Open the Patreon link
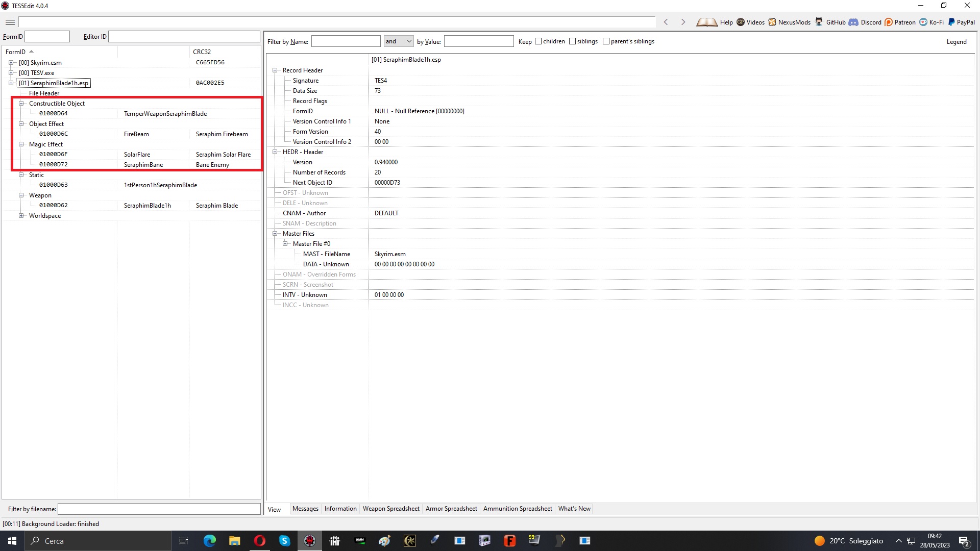 click(x=900, y=22)
